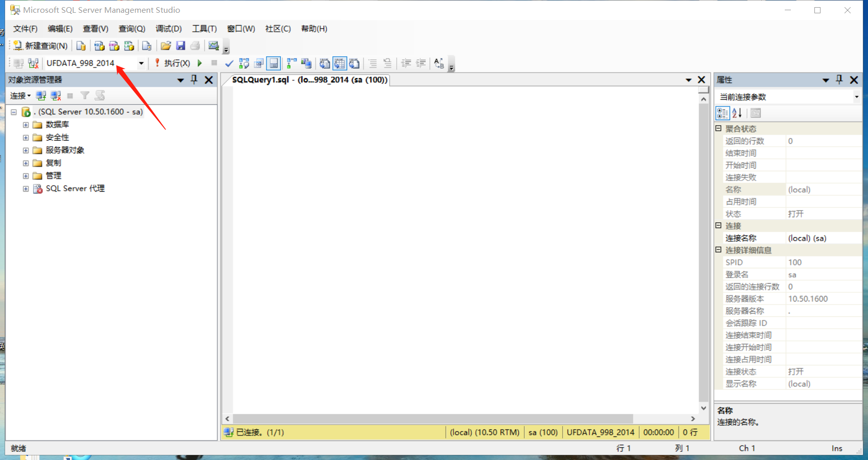This screenshot has width=868, height=460.
Task: Select the SQLQuery1.sql tab
Action: coord(309,80)
